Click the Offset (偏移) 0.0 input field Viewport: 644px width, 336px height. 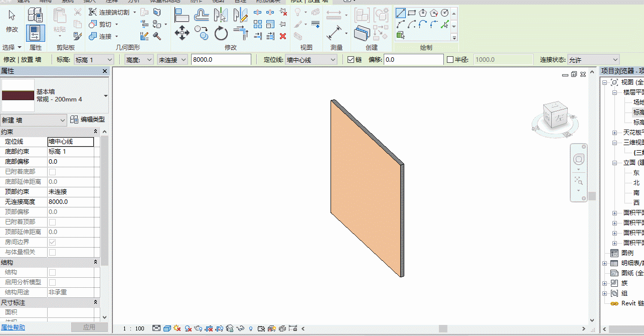413,60
